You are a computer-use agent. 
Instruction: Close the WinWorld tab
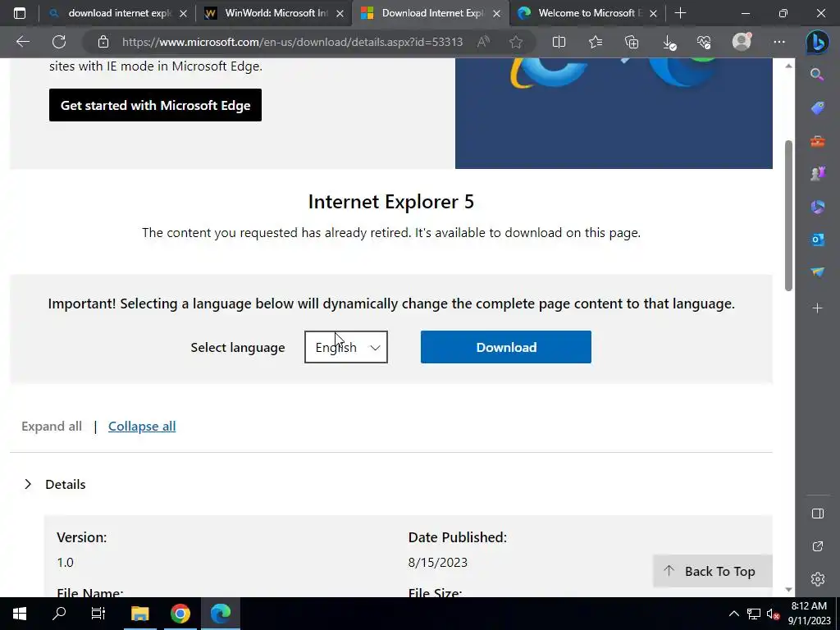pyautogui.click(x=340, y=13)
